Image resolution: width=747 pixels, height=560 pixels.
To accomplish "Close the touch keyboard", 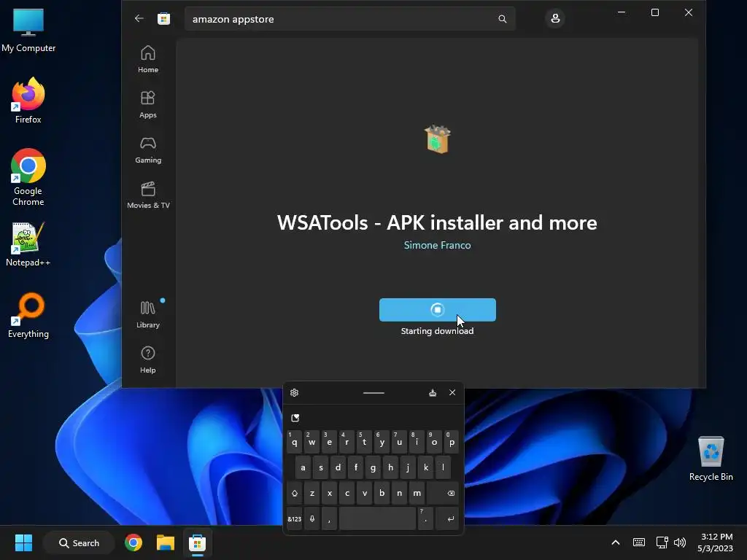I will click(x=452, y=392).
